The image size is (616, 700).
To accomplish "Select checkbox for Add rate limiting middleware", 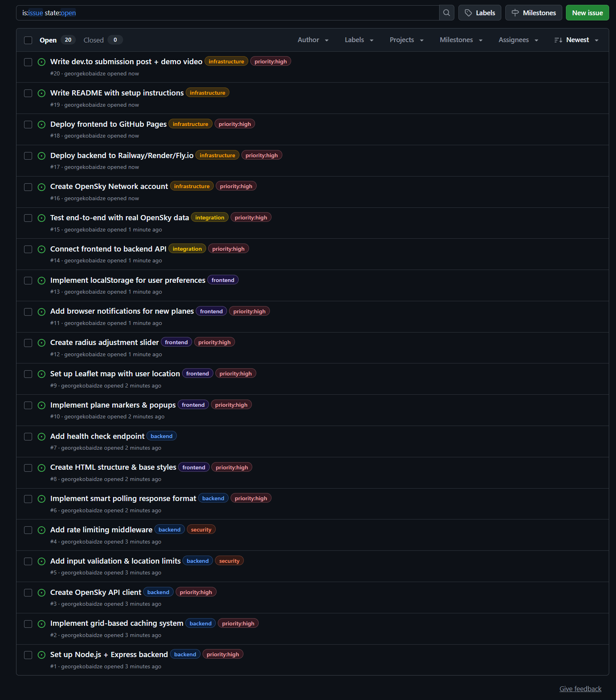I will point(28,530).
